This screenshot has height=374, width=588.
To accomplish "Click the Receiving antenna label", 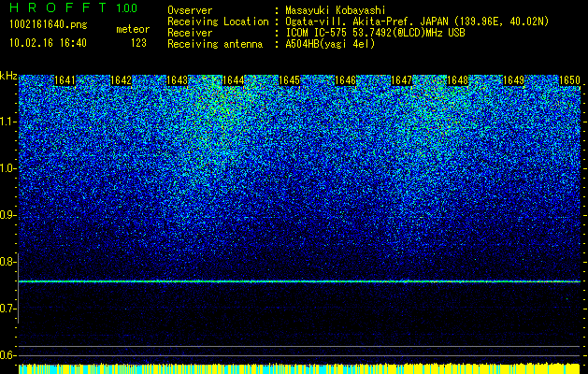I will (215, 44).
